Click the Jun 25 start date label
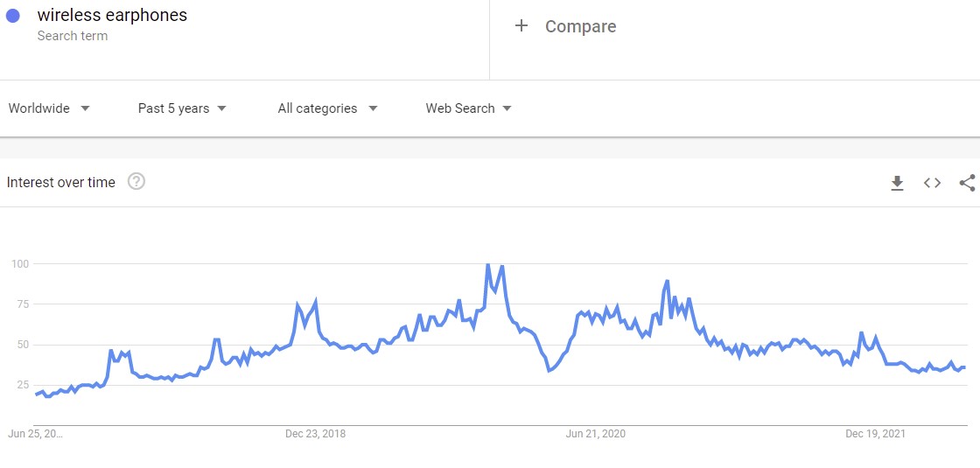The image size is (980, 468). pyautogui.click(x=35, y=433)
